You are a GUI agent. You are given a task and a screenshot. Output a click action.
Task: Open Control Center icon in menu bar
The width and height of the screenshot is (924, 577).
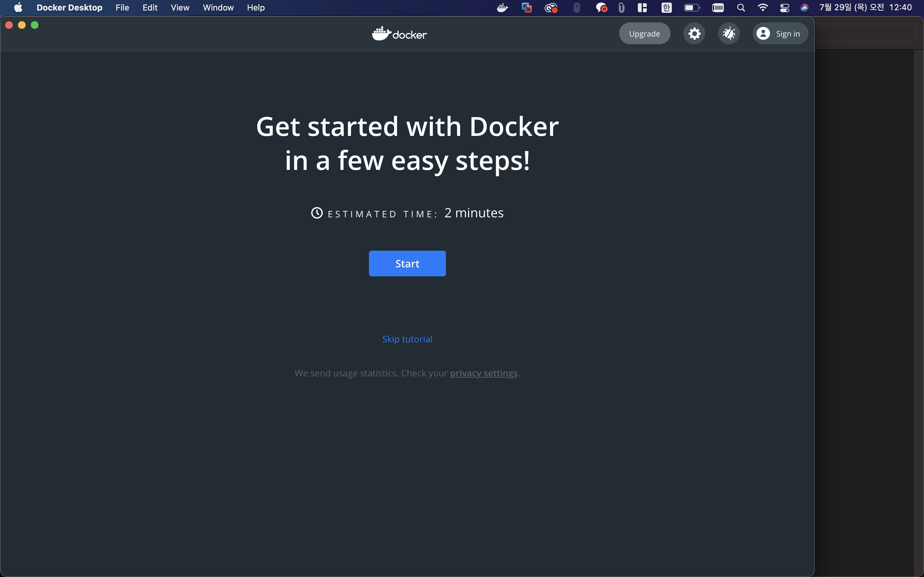point(784,8)
